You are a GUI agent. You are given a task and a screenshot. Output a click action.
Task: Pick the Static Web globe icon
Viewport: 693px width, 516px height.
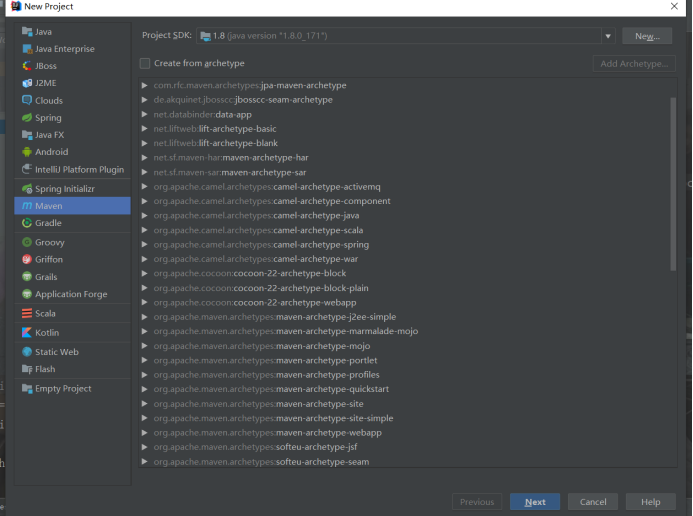[x=27, y=352]
